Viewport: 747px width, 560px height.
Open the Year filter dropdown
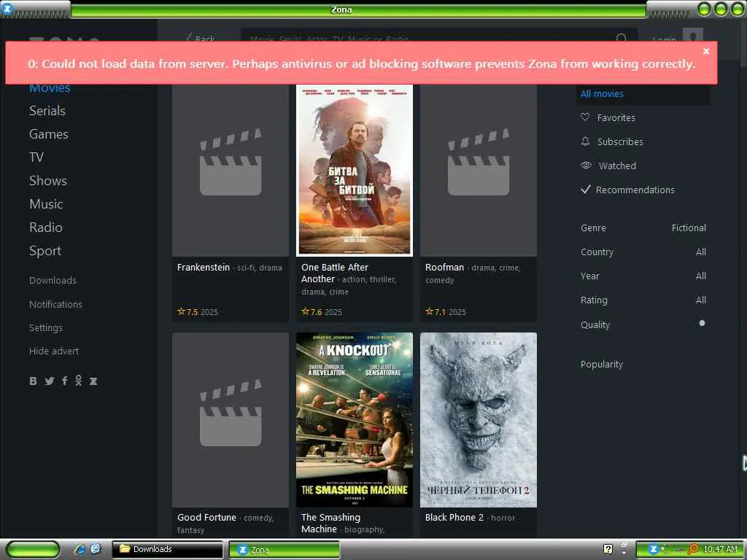click(x=643, y=276)
